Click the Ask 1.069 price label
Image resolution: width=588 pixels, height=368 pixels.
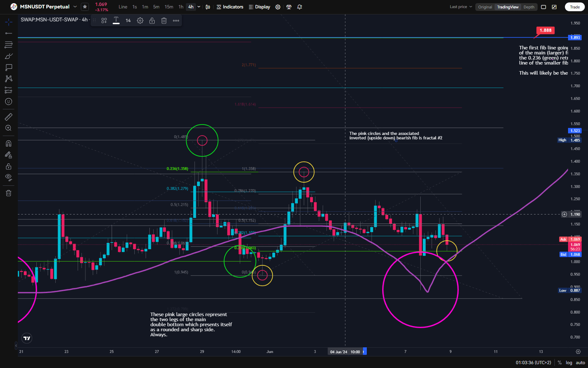[570, 239]
